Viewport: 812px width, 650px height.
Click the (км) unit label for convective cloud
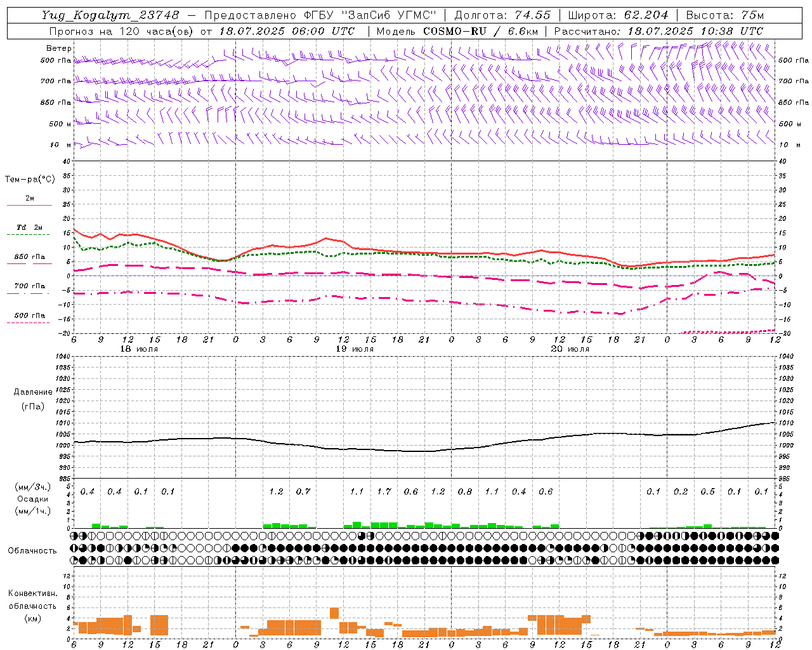pyautogui.click(x=32, y=618)
